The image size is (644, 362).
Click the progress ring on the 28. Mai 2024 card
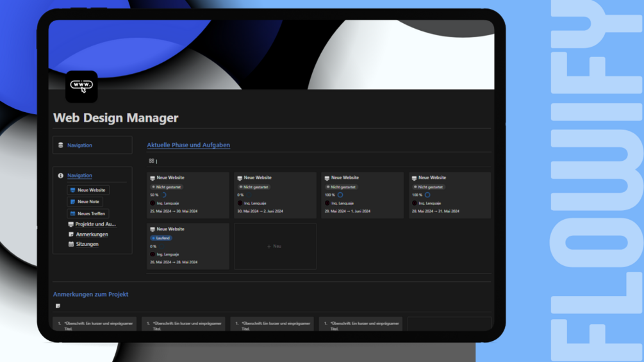pos(427,195)
